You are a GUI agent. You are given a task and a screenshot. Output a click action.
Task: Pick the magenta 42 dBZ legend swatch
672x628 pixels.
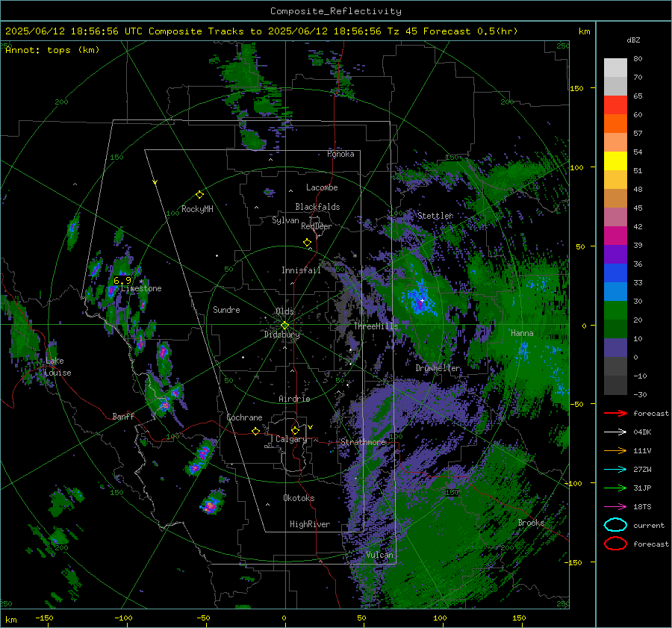(615, 235)
